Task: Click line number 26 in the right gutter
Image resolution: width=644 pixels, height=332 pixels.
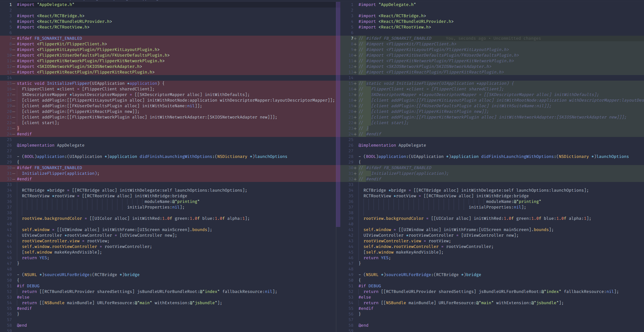Action: (x=351, y=145)
